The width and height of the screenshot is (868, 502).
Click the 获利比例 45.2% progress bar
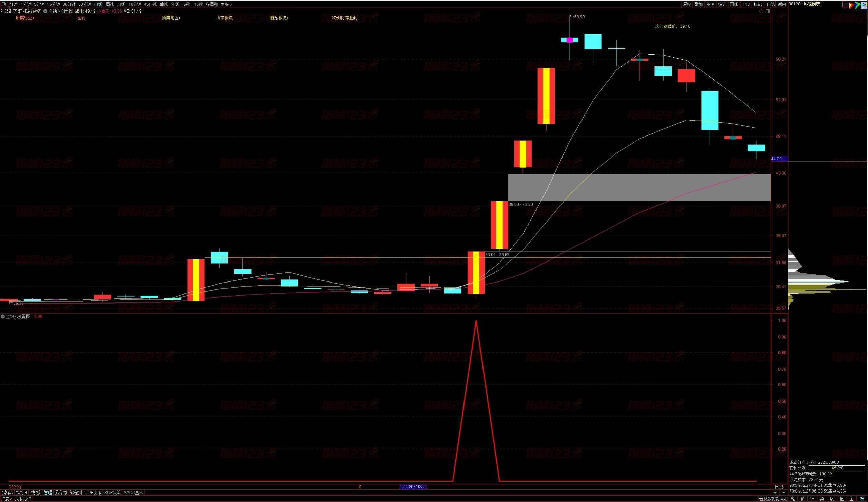837,468
